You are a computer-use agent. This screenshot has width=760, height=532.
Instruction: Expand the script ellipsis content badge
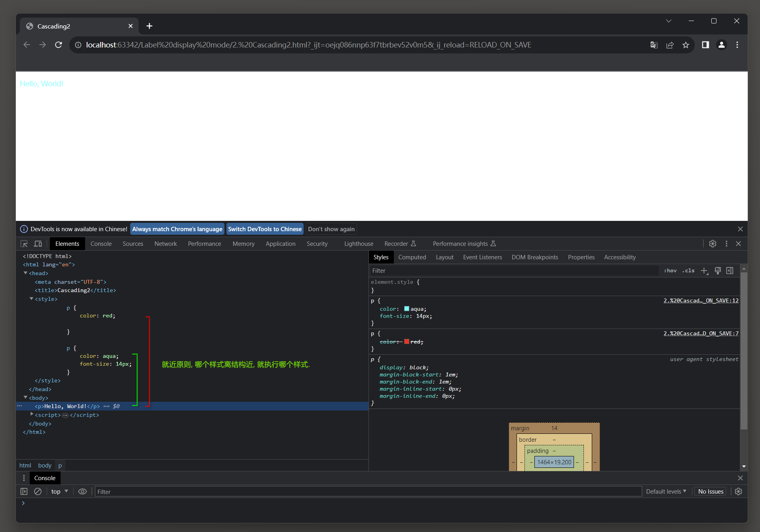(65, 415)
